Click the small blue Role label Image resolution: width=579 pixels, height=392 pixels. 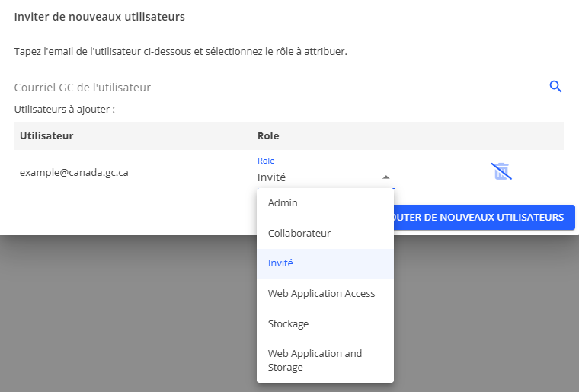pos(266,161)
